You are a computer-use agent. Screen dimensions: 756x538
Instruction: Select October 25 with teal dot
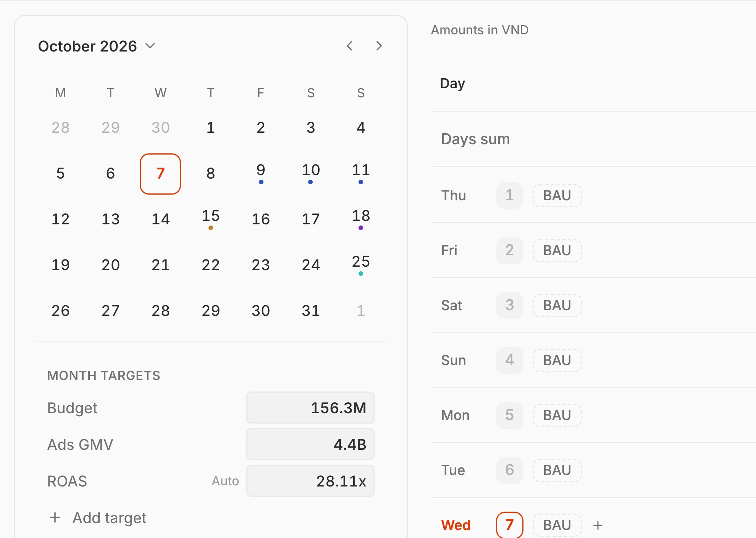pyautogui.click(x=361, y=265)
